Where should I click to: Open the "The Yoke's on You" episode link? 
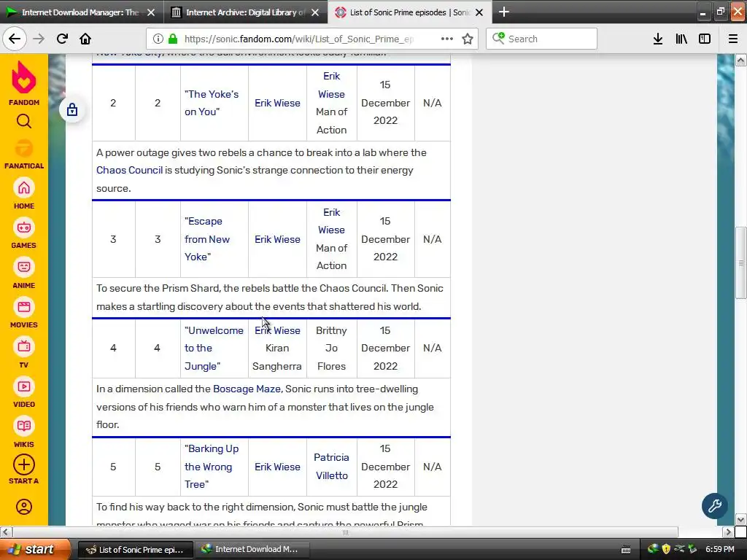tap(212, 103)
